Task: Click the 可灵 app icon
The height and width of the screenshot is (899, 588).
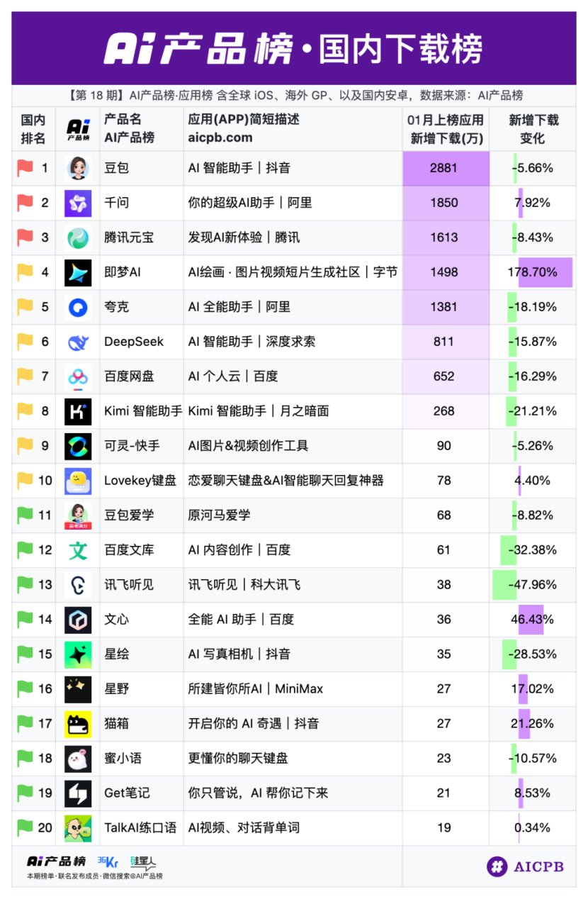Action: tap(78, 447)
